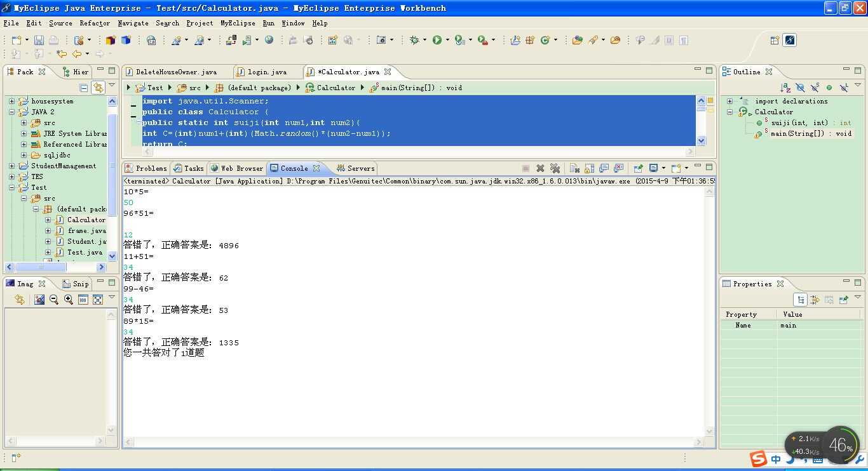868x471 pixels.
Task: Click the New Java Class toolbar icon
Action: point(545,40)
